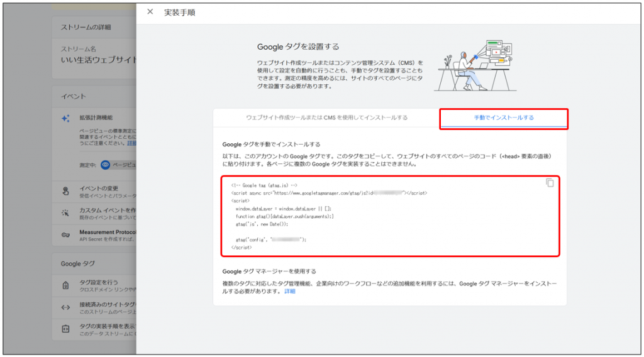Open the 詳細 link in 拡張計測機能 description
This screenshot has width=644, height=357.
[131, 143]
